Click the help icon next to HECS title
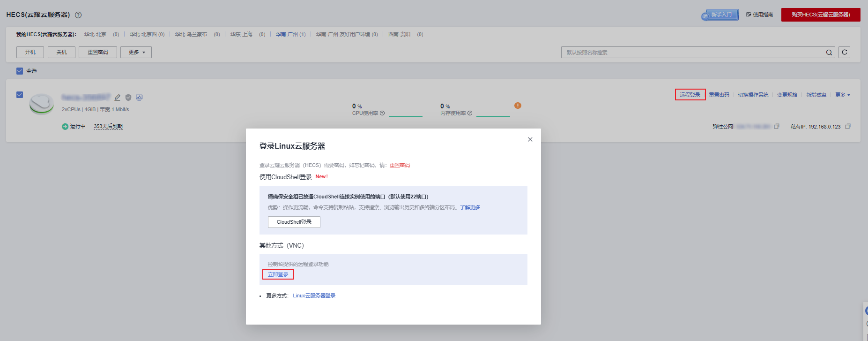Viewport: 868px width, 341px height. click(78, 15)
